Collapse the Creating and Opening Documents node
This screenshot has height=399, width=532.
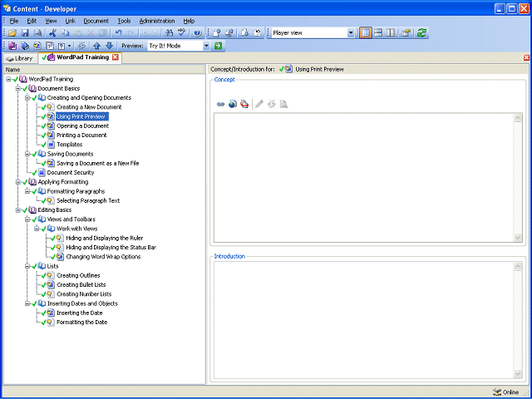[x=27, y=98]
